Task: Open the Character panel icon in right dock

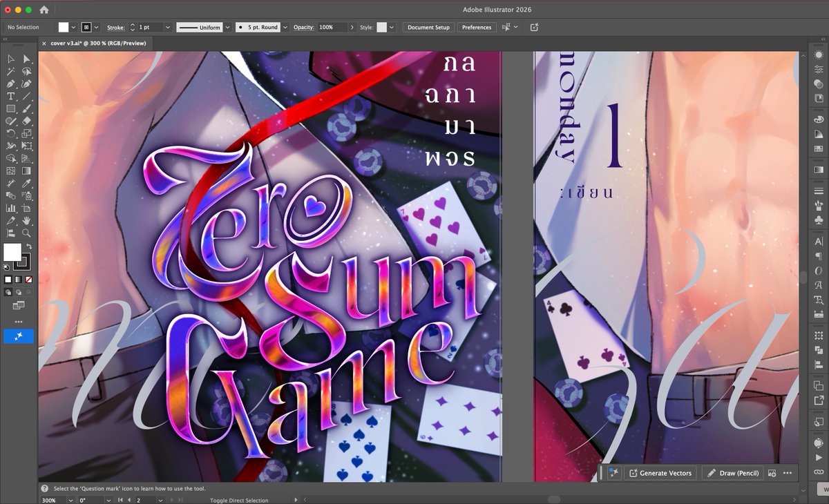Action: (x=819, y=242)
